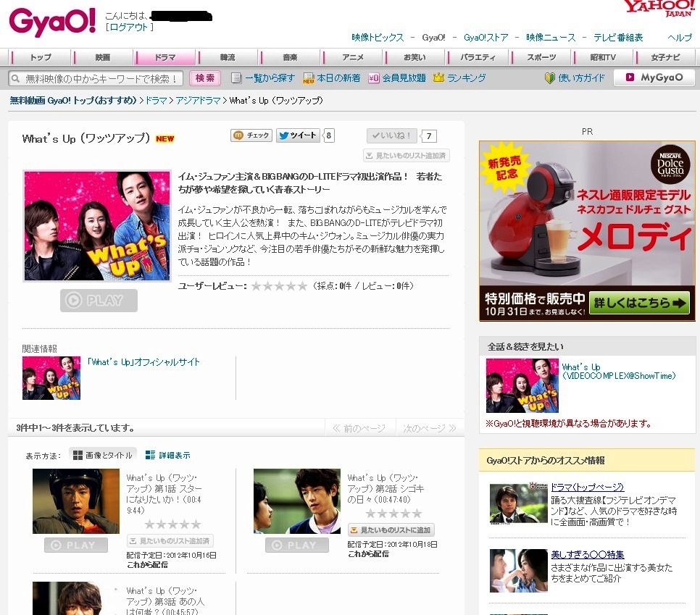The height and width of the screenshot is (615, 700).
Task: Open the ヘルプ link
Action: click(x=680, y=38)
